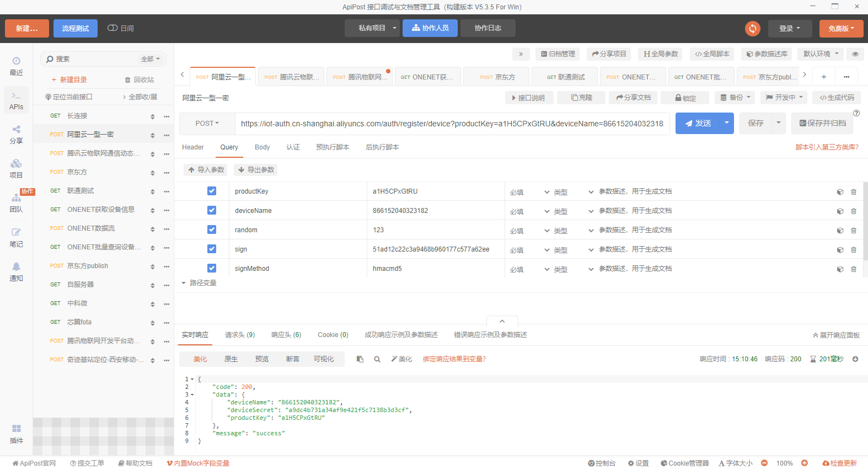This screenshot has width=868, height=475.
Task: Open the APIs sidebar section
Action: click(17, 100)
